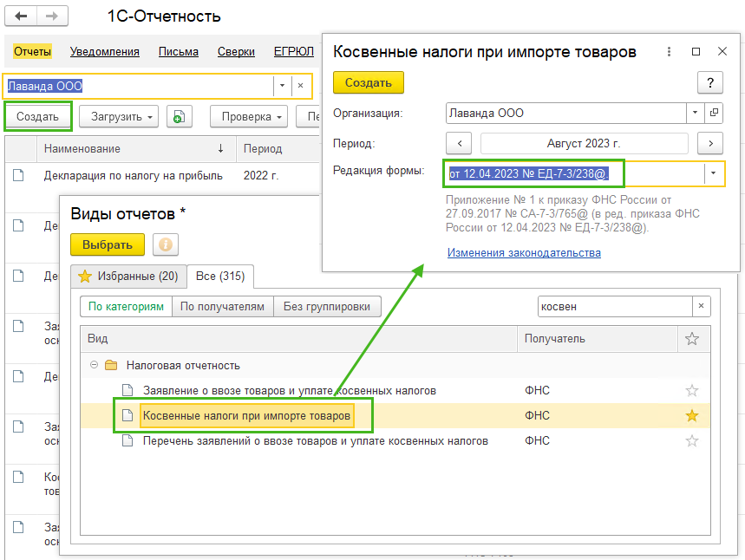Click the yellow Выбрать button
Image resolution: width=745 pixels, height=560 pixels.
[108, 244]
